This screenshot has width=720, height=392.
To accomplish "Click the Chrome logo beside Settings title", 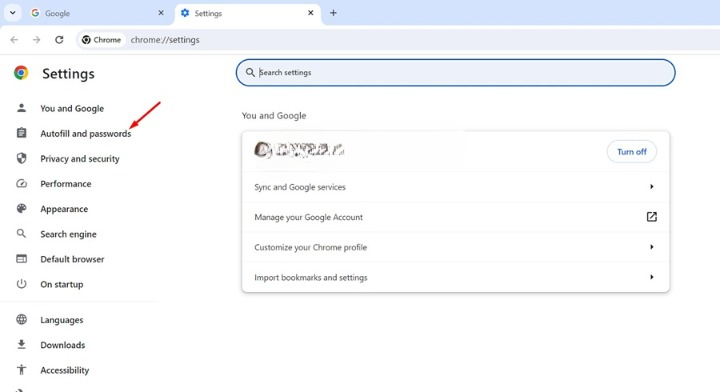I will coord(21,73).
